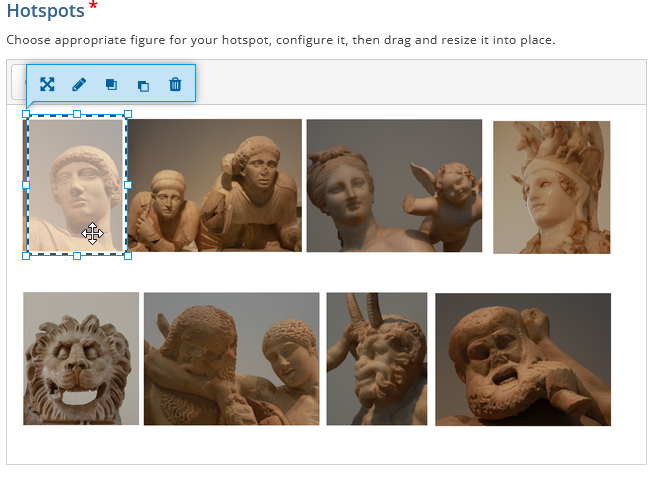Image resolution: width=656 pixels, height=477 pixels.
Task: Click the send to back icon
Action: 143,85
